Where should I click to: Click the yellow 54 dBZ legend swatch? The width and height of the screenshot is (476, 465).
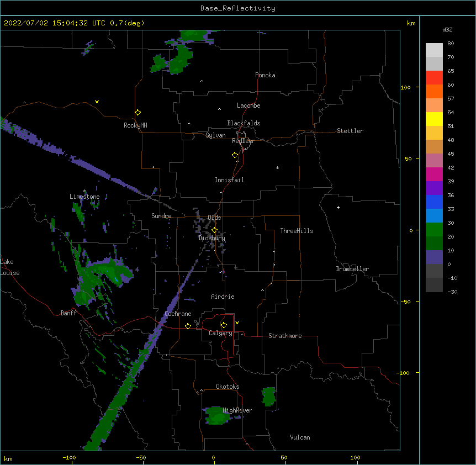click(x=434, y=119)
